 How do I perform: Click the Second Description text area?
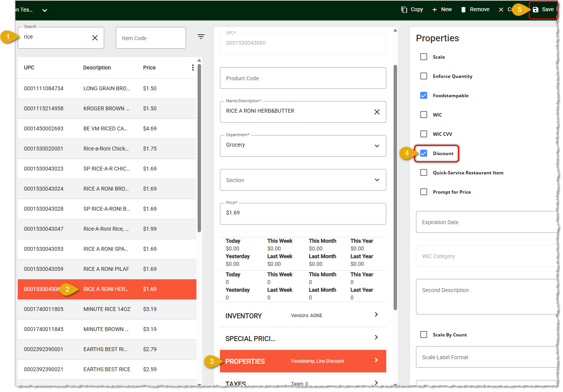(486, 297)
